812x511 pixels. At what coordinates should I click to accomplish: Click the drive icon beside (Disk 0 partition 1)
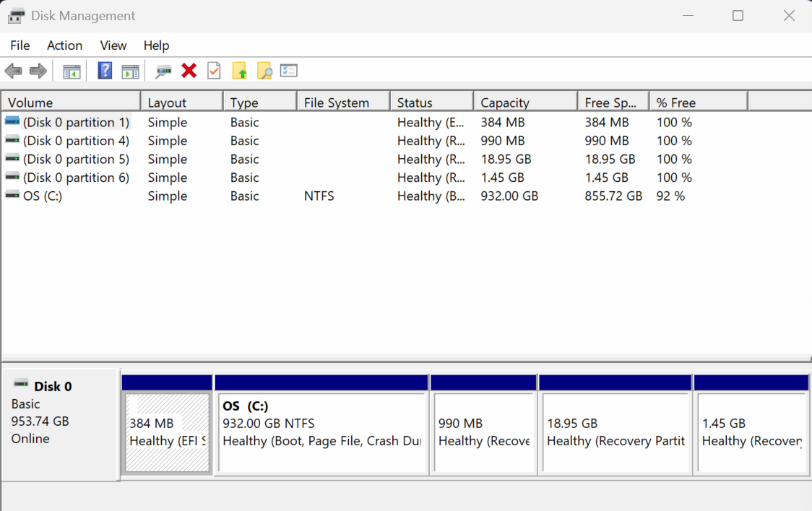(12, 121)
